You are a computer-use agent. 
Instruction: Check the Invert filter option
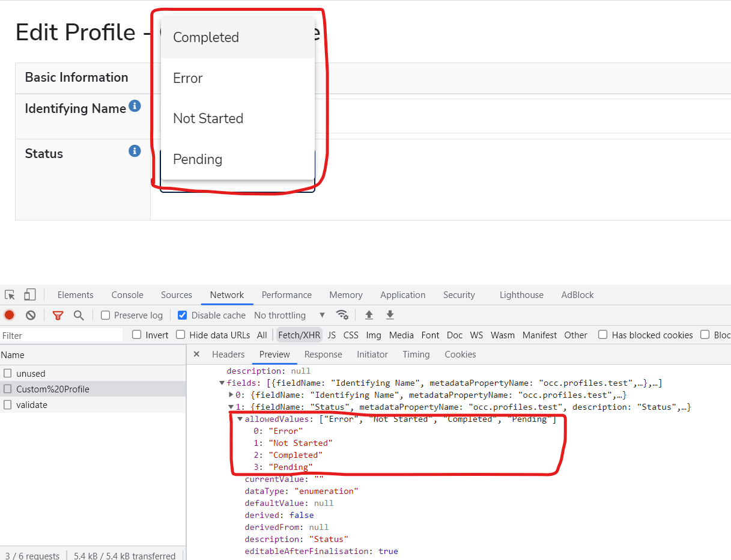point(136,335)
